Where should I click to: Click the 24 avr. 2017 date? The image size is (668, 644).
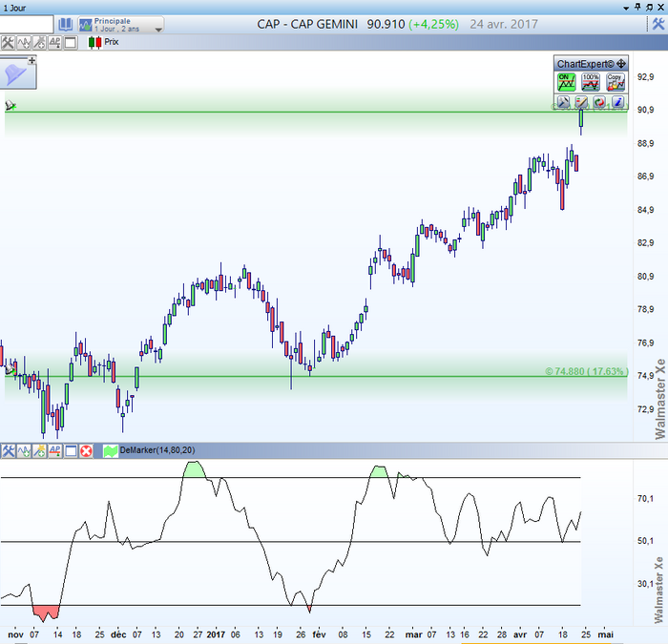pos(504,24)
